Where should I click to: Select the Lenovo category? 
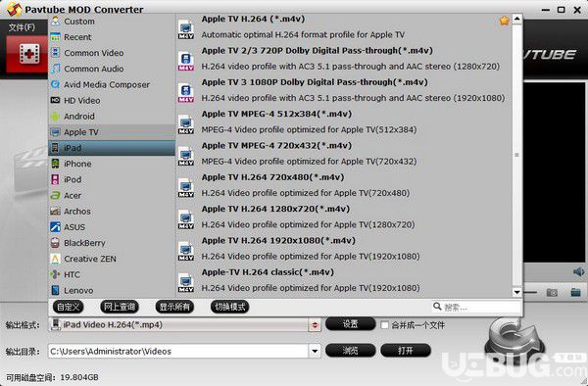click(112, 290)
